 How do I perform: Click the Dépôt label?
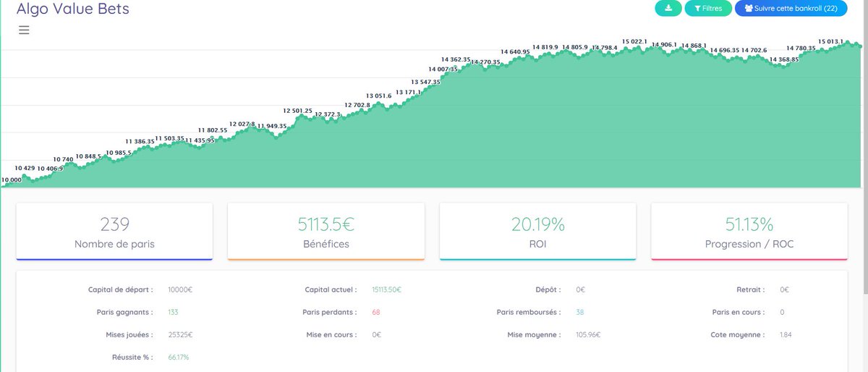tap(548, 289)
